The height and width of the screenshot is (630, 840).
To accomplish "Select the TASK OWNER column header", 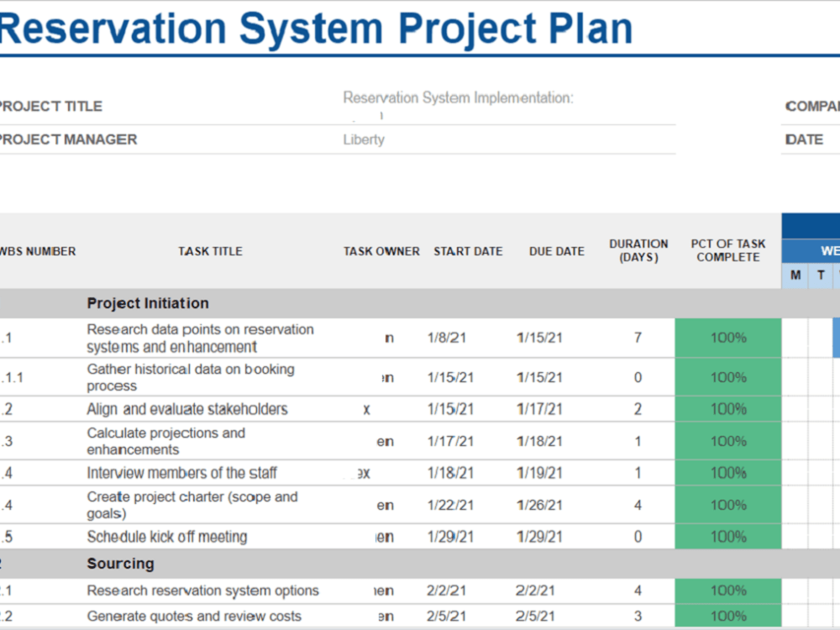I will click(x=381, y=251).
